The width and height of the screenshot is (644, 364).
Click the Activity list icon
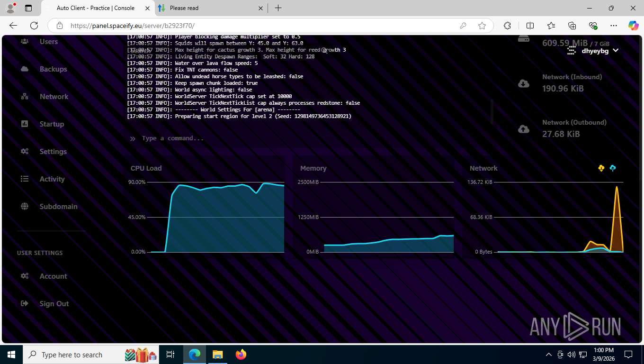25,179
